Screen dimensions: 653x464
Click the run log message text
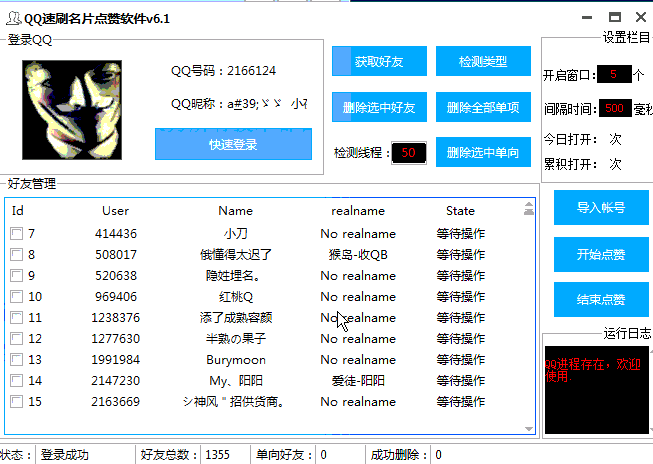[592, 370]
